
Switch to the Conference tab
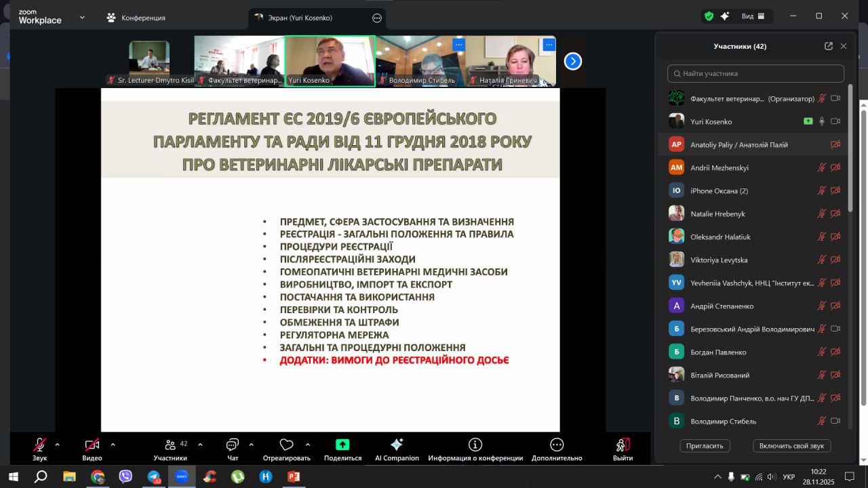tap(136, 18)
